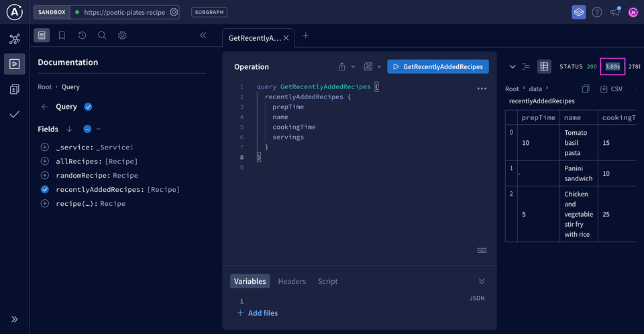Open the Checks checkmark sidebar icon

point(14,115)
